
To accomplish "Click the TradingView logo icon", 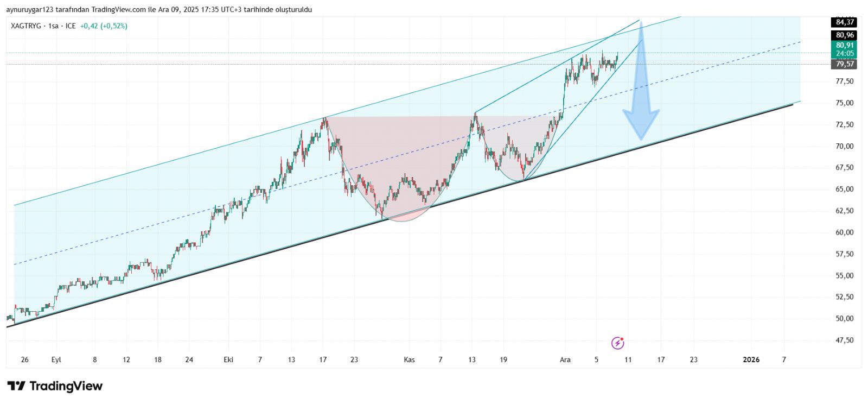I will pos(16,386).
